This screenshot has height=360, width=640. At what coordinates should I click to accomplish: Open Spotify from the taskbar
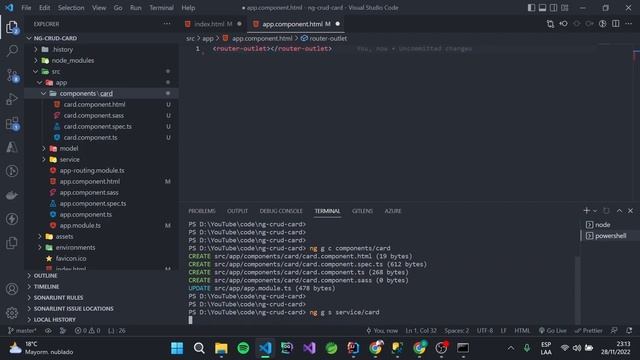click(x=243, y=348)
